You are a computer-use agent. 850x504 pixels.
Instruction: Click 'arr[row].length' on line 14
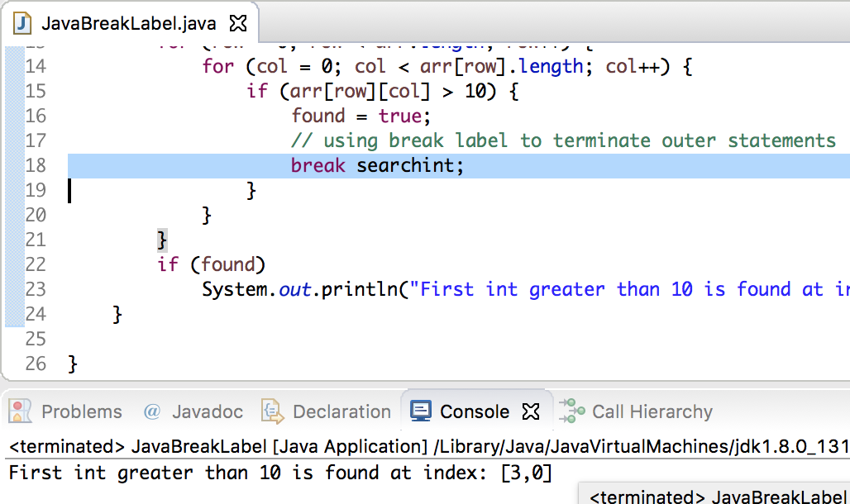[501, 66]
